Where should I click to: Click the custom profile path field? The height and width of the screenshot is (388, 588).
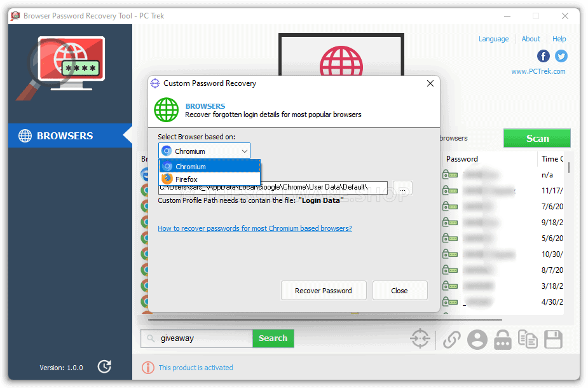[x=273, y=188]
